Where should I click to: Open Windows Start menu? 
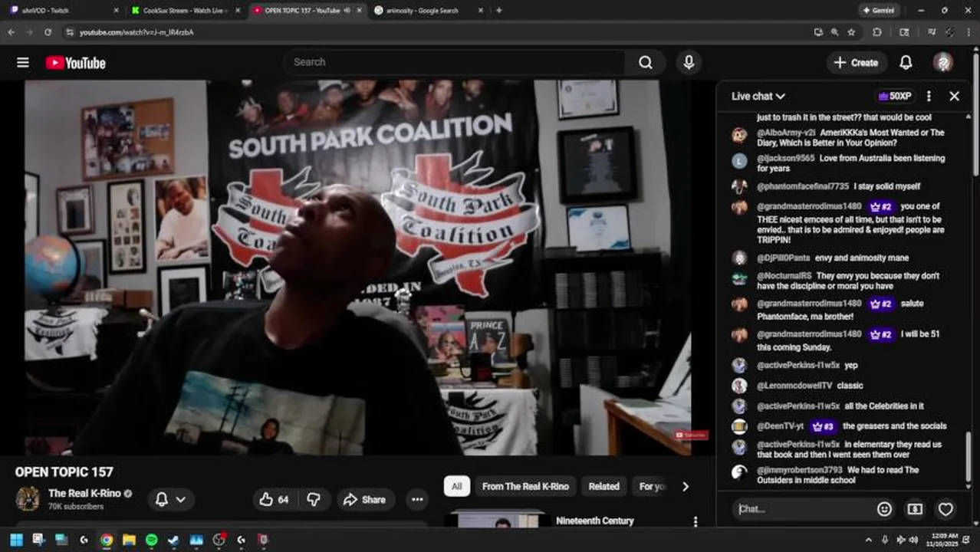16,540
